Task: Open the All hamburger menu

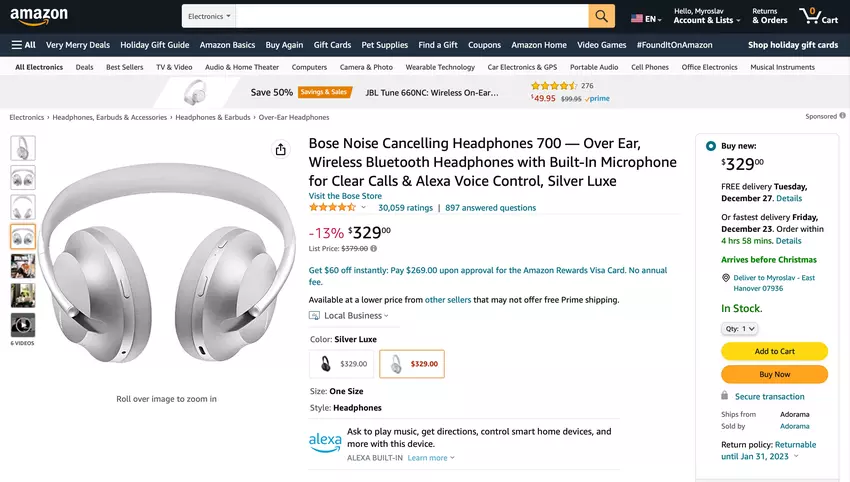Action: [x=23, y=45]
